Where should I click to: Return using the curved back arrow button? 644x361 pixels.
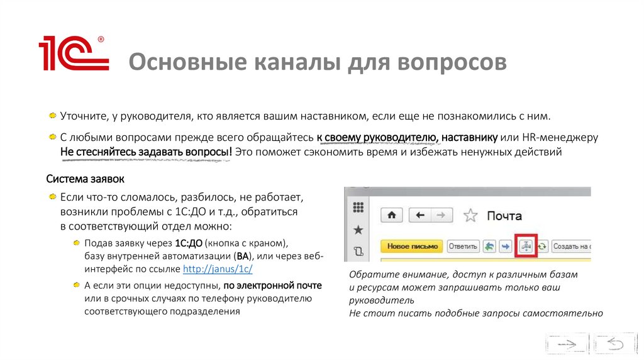pyautogui.click(x=615, y=343)
